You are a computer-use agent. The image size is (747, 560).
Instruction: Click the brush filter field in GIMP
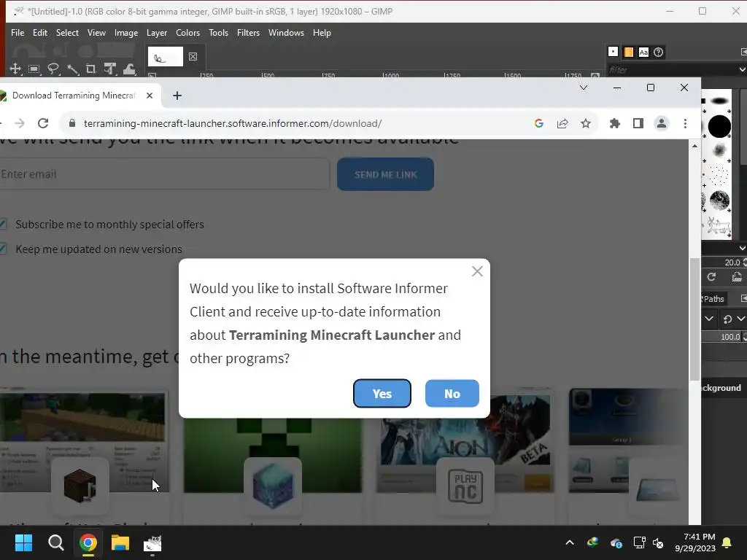(x=672, y=70)
